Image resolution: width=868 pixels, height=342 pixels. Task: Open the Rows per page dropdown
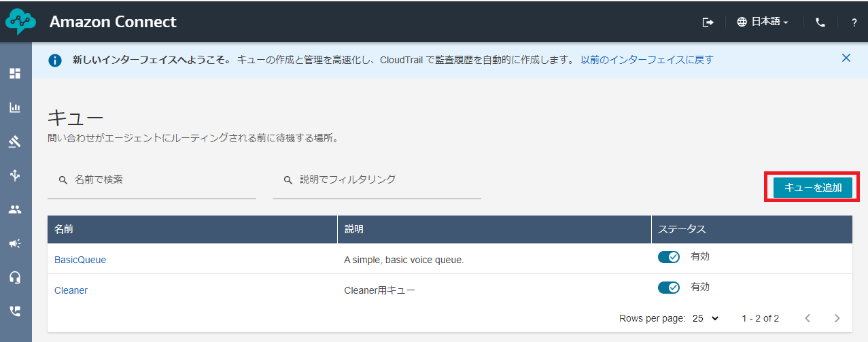706,318
